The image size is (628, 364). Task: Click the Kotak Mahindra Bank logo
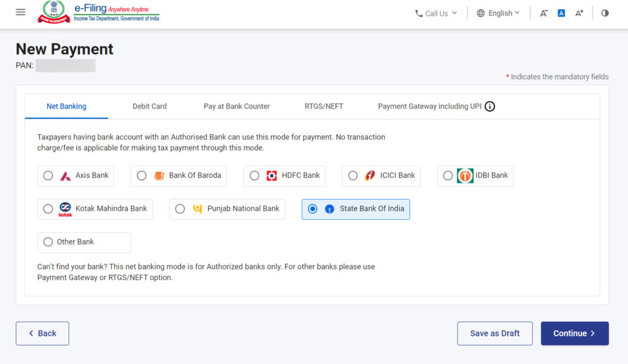(64, 208)
